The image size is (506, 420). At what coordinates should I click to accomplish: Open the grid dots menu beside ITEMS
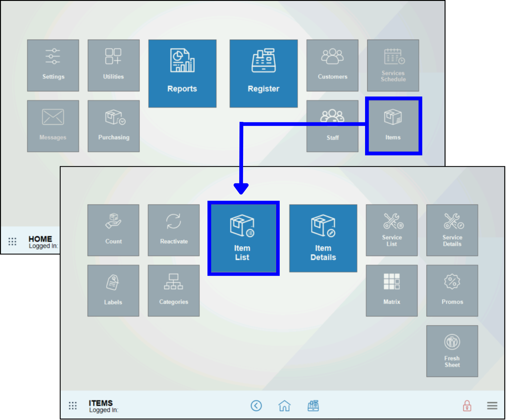pyautogui.click(x=73, y=406)
